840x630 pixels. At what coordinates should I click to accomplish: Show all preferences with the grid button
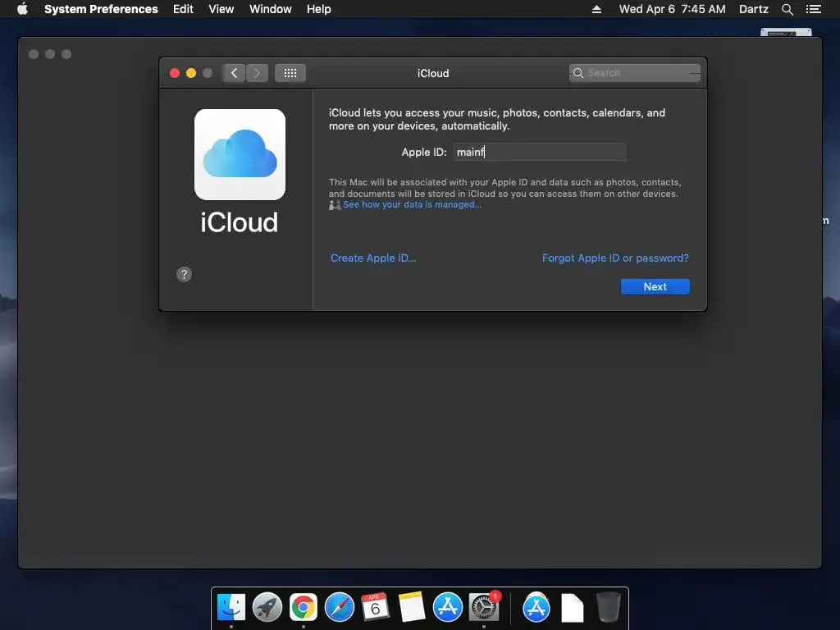[x=290, y=73]
